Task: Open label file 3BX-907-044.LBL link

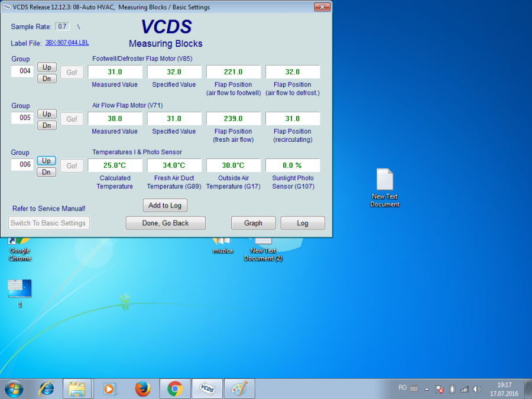Action: [x=67, y=43]
